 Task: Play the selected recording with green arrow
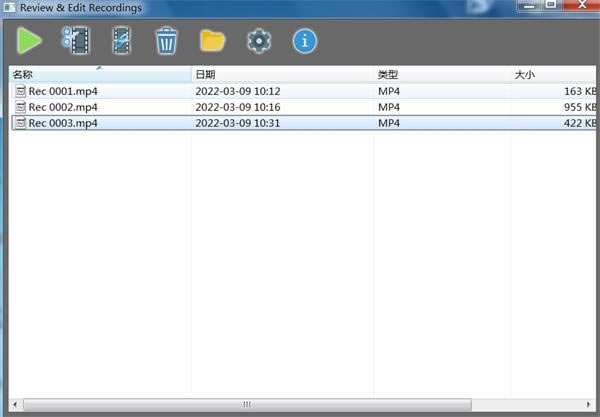pyautogui.click(x=30, y=41)
